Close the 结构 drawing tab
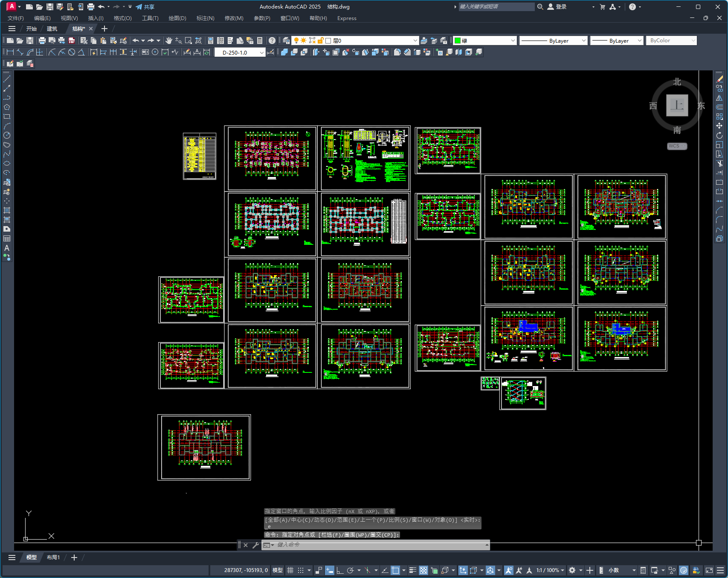Screen dimensions: 728x578 [91, 29]
